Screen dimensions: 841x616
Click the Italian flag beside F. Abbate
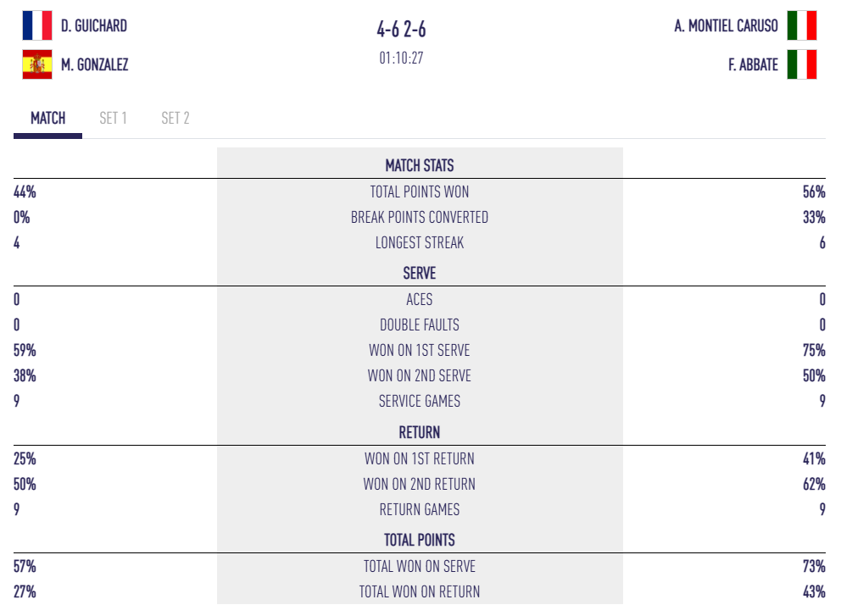801,64
